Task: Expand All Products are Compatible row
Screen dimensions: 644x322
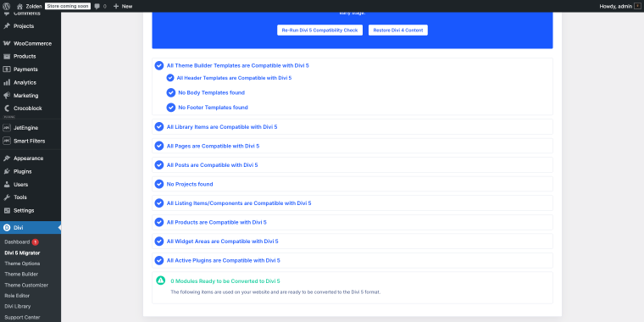Action: pos(353,222)
